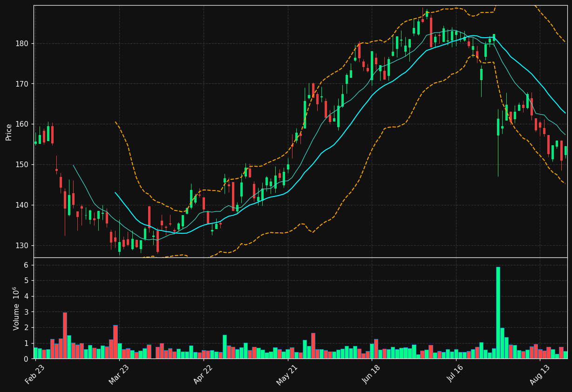Click the Aug 13 date label
Viewport: 572px width, 392px height.
540,375
